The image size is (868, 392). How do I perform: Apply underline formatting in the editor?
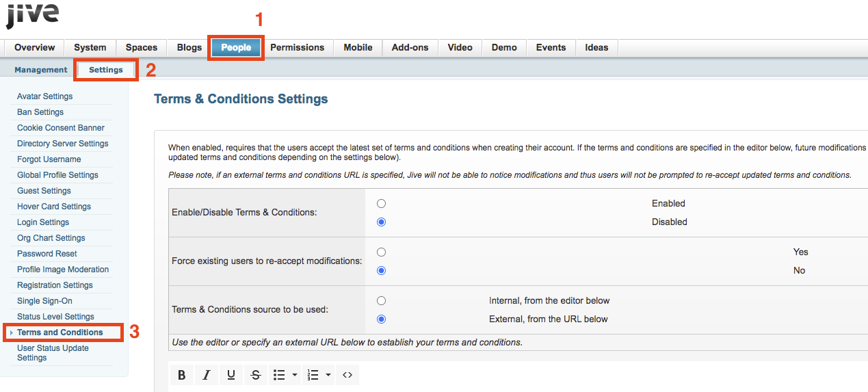point(231,375)
